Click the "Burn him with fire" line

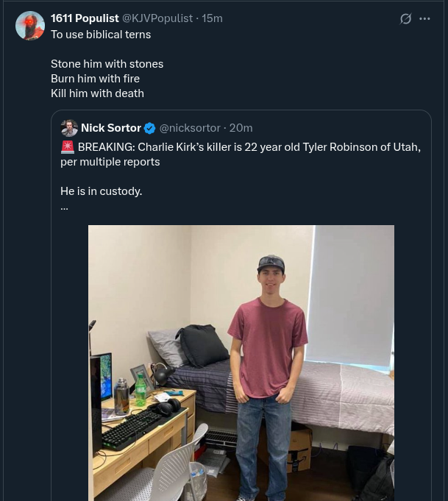tap(95, 79)
